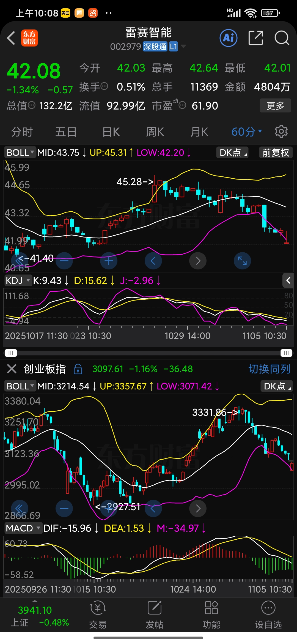Open the 设自选 watchlist icon
Viewport: 297px width, 644px height.
[x=268, y=615]
